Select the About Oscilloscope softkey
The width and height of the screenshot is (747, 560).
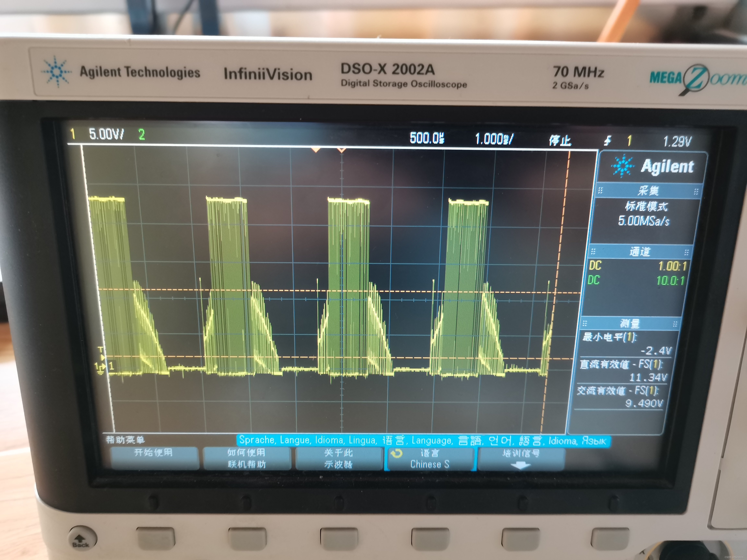pos(338,458)
